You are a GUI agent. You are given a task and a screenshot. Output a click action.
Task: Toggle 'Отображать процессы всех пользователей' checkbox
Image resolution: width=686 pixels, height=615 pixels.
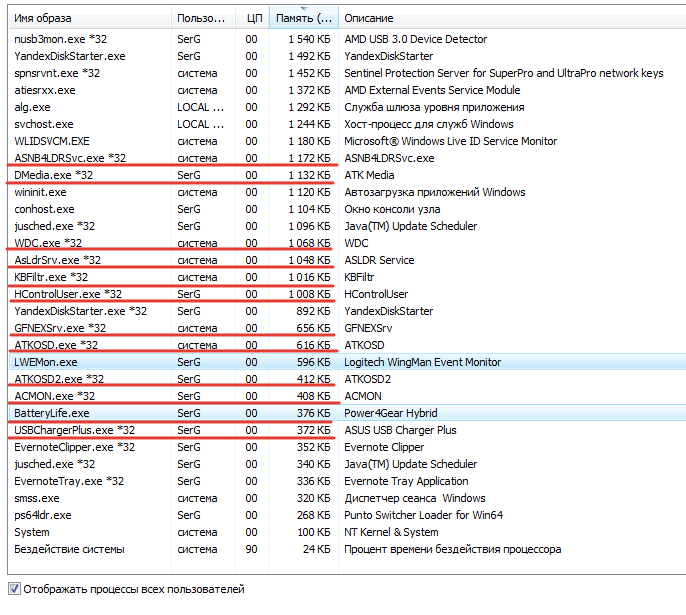[x=14, y=589]
